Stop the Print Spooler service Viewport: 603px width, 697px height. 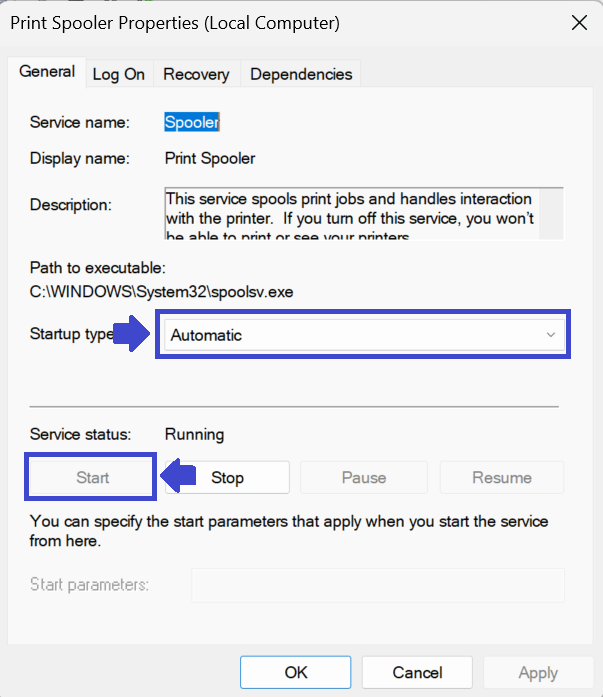pyautogui.click(x=227, y=478)
